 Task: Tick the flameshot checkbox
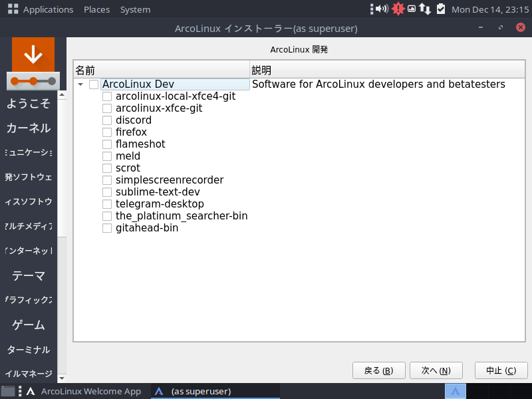pyautogui.click(x=107, y=144)
